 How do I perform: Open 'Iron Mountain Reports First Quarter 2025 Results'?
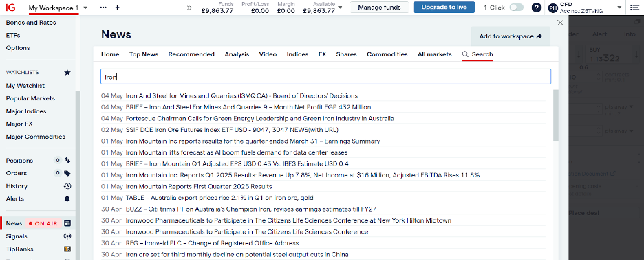[x=199, y=186]
